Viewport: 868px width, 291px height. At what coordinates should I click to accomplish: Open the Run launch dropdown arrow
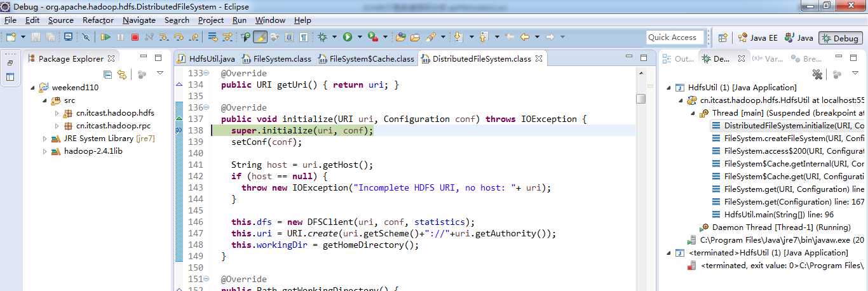tap(360, 37)
